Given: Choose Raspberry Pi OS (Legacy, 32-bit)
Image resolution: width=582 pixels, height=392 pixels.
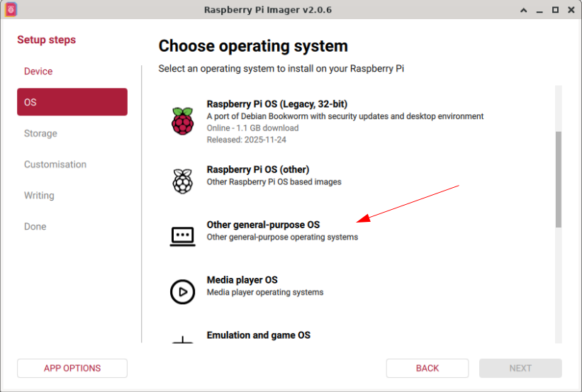Looking at the screenshot, I should point(357,121).
